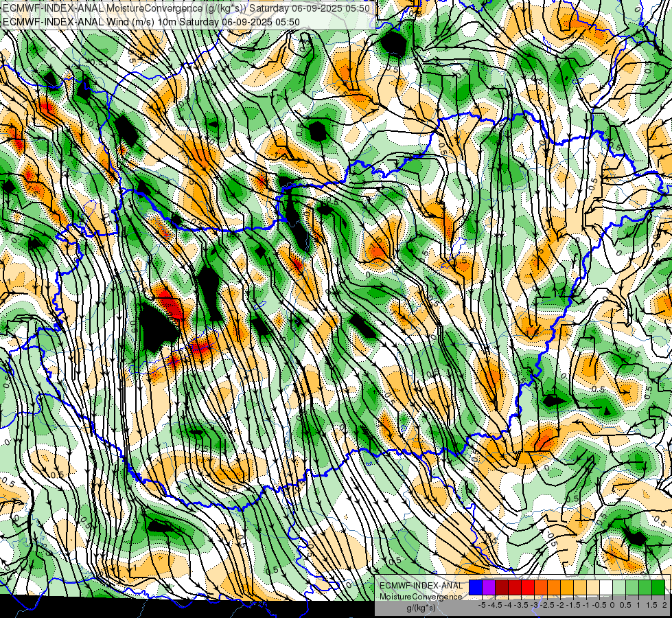Click the '-2' legend tick value
This screenshot has height=618, width=672.
560,605
